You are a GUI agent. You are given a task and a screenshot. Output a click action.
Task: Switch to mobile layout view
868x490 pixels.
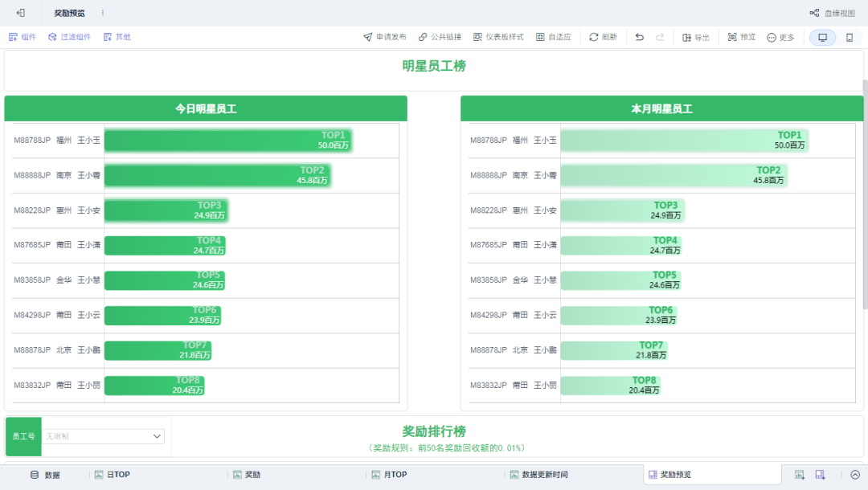[x=850, y=38]
